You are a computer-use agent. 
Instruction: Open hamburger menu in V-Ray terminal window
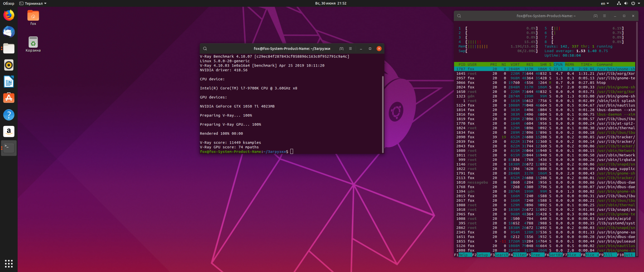[350, 49]
